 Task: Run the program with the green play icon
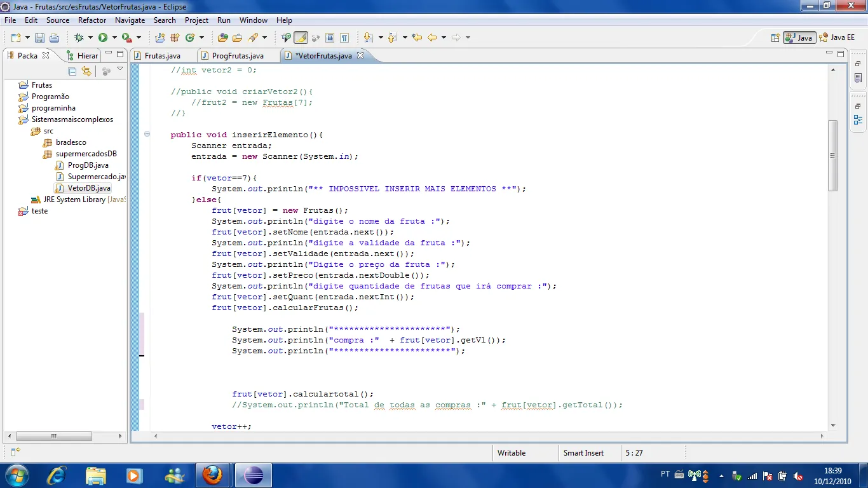pyautogui.click(x=103, y=37)
